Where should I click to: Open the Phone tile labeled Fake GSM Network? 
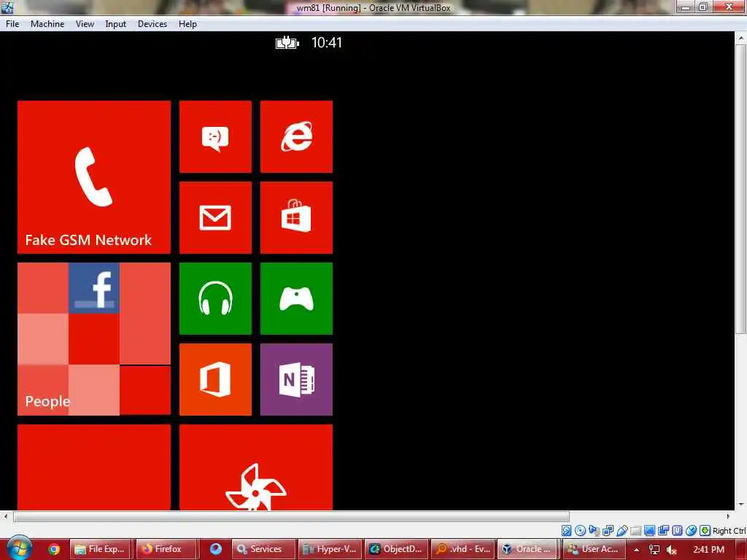tap(94, 176)
